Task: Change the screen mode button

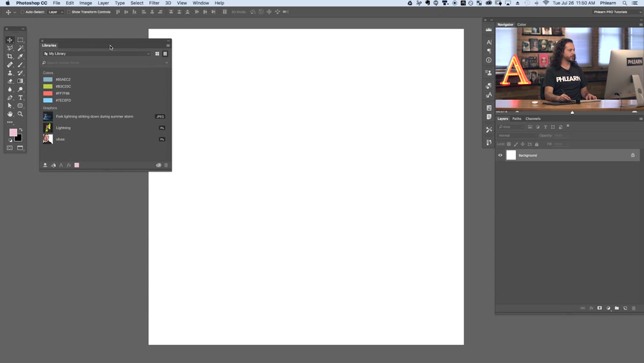Action: click(20, 148)
